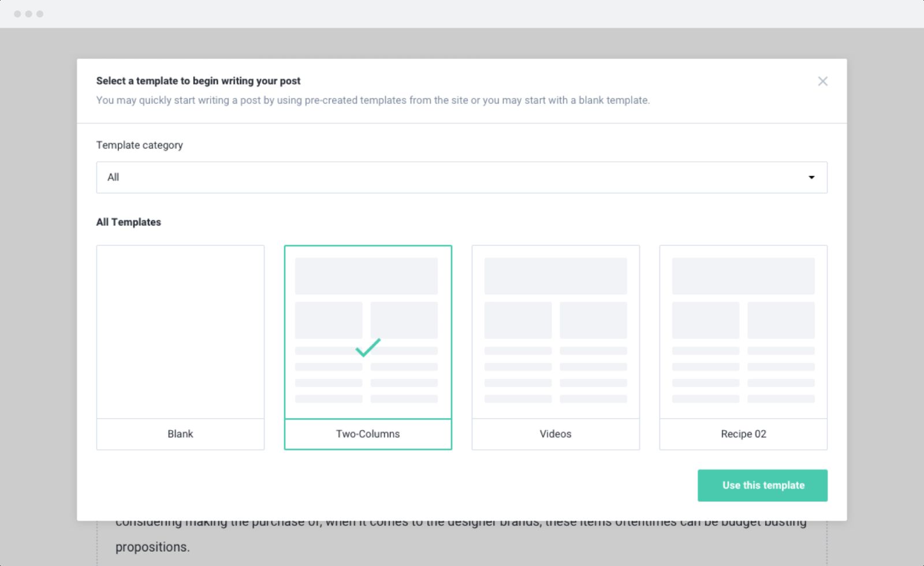Screen dimensions: 924x566
Task: Close the template selection dialog
Action: [822, 81]
